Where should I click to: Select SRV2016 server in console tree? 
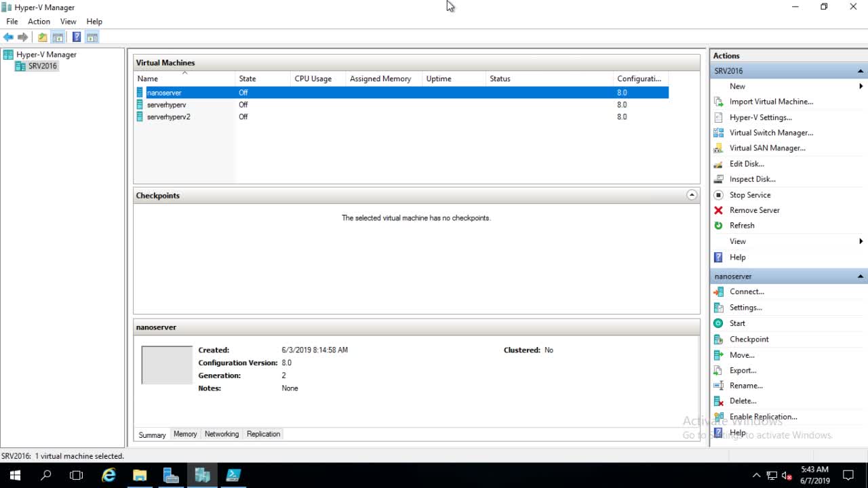[x=43, y=66]
